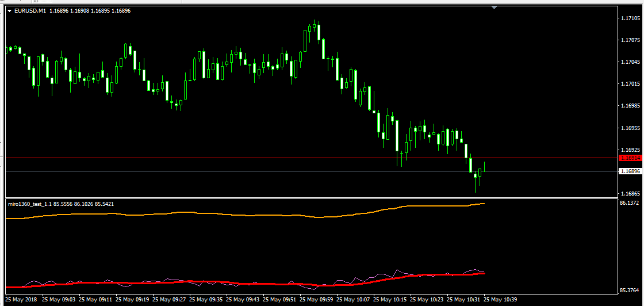
Task: Click the 25 May 09:11 time label
Action: tap(95, 300)
